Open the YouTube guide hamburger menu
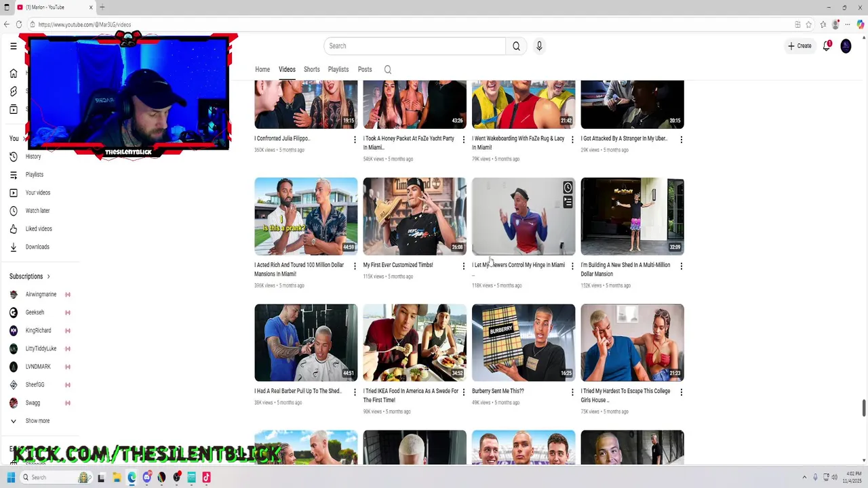This screenshot has height=488, width=868. (14, 46)
